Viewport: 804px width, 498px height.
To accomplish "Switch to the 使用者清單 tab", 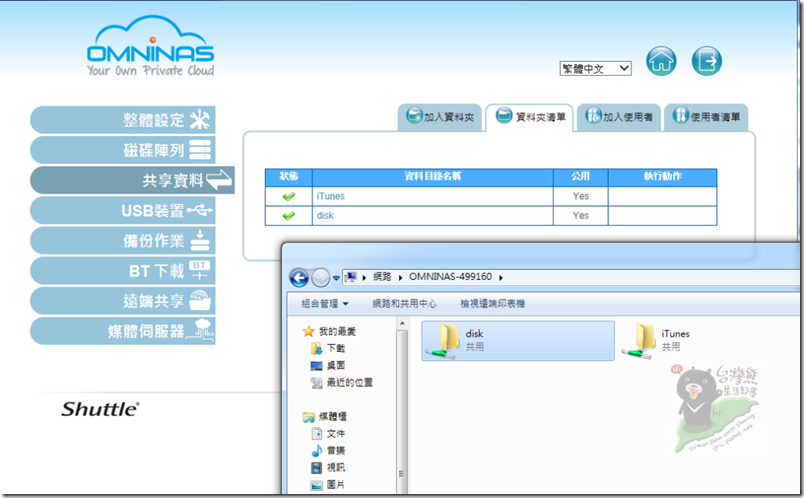I will pyautogui.click(x=706, y=117).
